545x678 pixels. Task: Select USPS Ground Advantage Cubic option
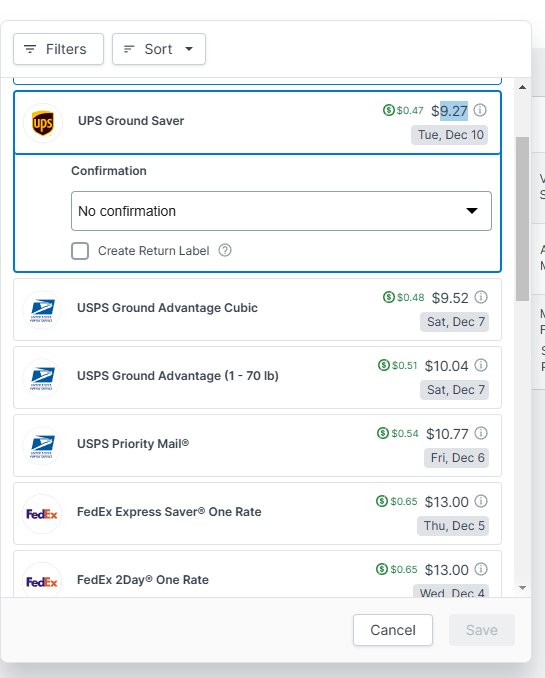click(x=257, y=310)
